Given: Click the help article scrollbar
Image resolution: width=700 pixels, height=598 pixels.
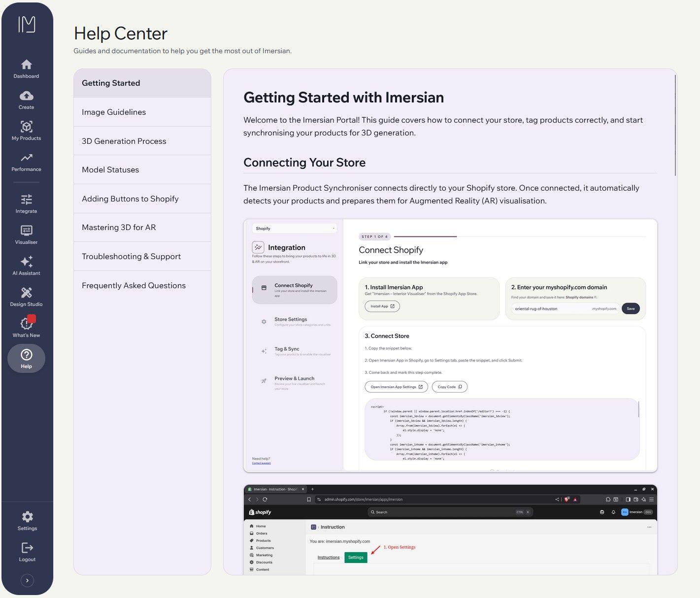Looking at the screenshot, I should pyautogui.click(x=675, y=125).
